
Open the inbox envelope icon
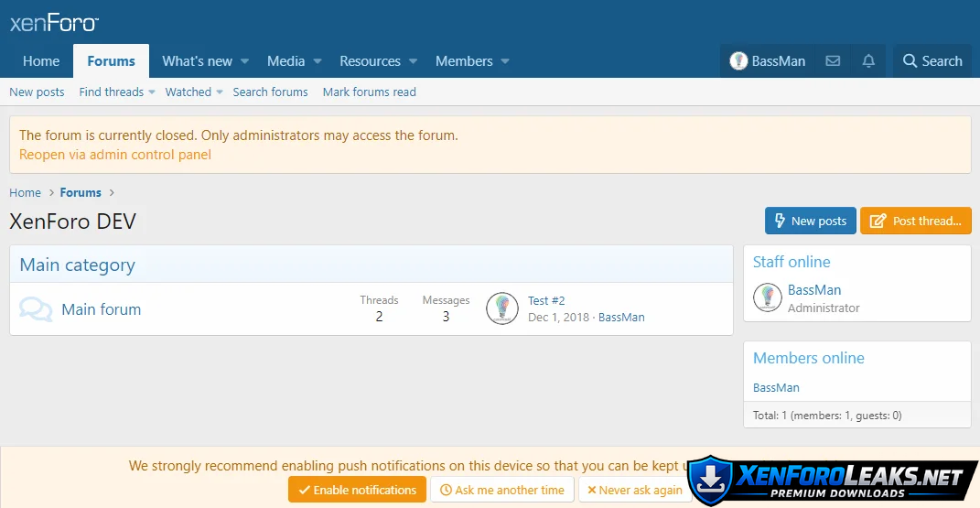[x=833, y=61]
